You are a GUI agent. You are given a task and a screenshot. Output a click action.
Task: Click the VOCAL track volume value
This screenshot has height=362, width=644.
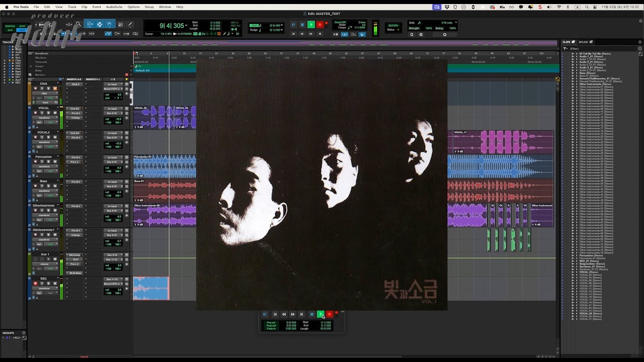tap(118, 119)
